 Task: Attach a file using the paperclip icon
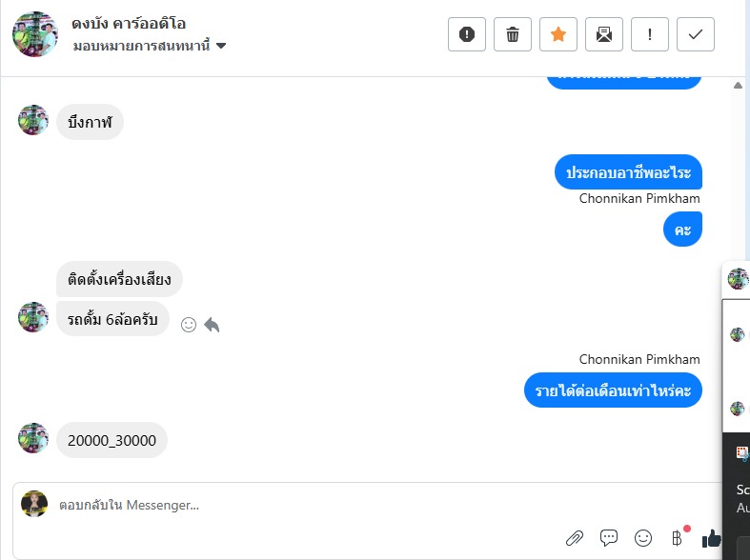click(575, 538)
